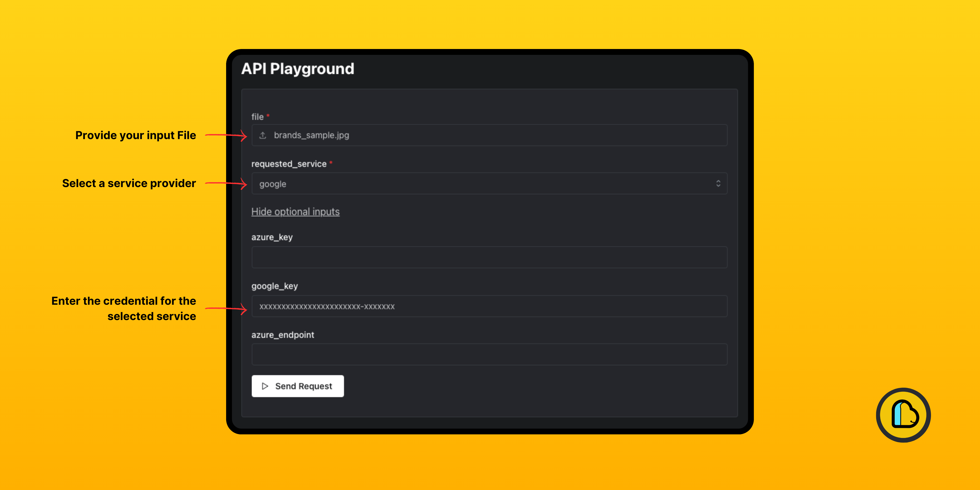The height and width of the screenshot is (490, 980).
Task: Click the Send Request button
Action: point(298,386)
